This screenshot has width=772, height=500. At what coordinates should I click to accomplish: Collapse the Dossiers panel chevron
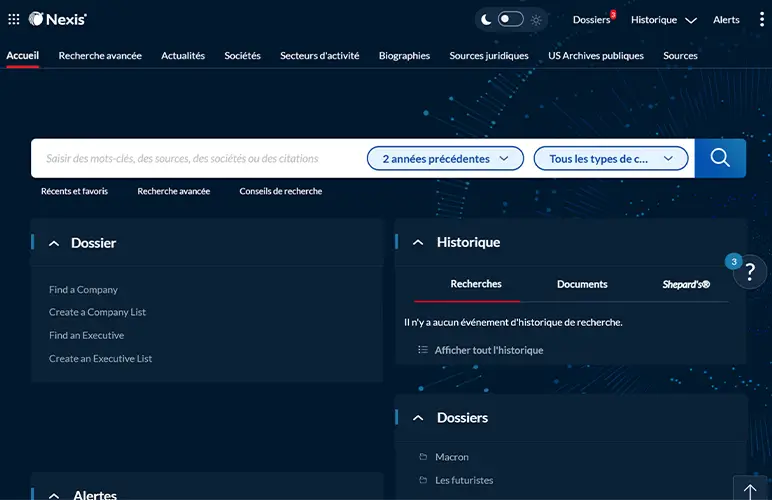418,418
